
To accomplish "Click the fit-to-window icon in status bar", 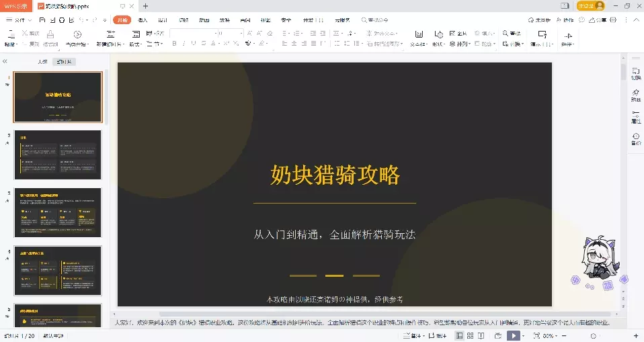I will coord(536,336).
